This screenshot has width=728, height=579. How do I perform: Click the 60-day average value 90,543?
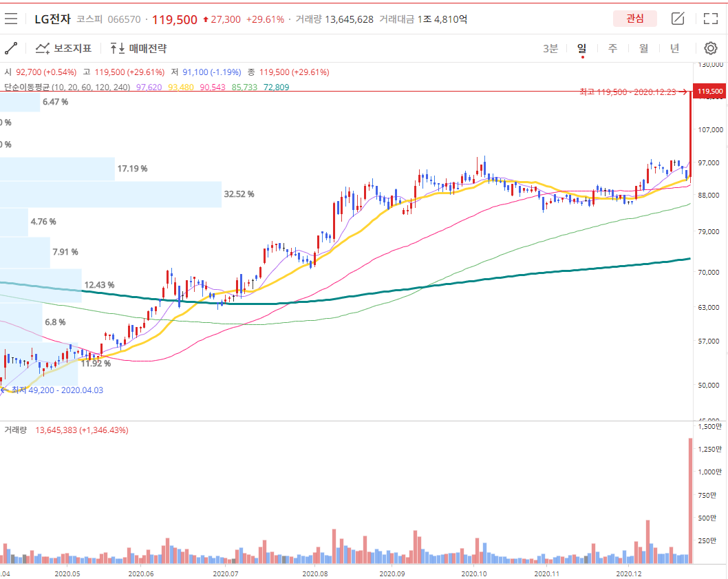click(x=213, y=87)
